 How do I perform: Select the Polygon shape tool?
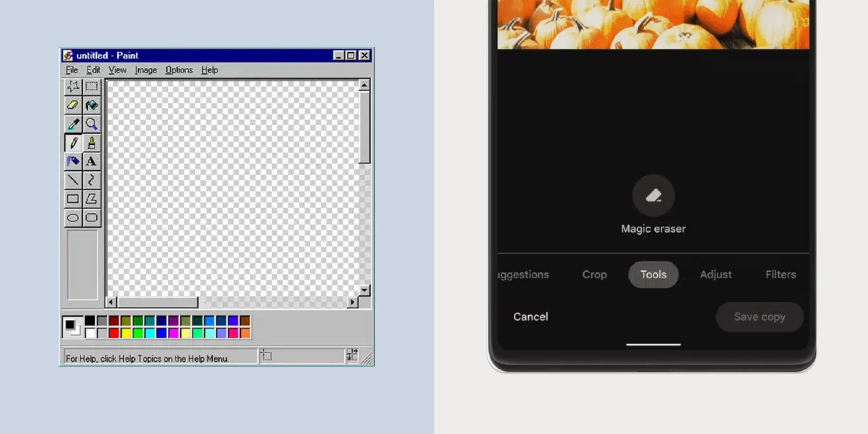point(91,199)
